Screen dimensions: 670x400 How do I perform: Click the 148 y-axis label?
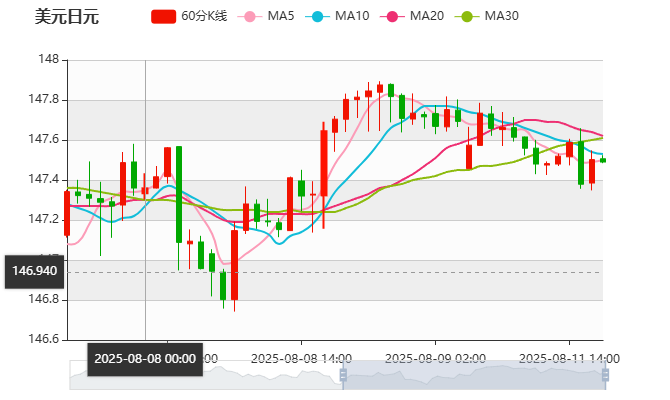tap(49, 59)
